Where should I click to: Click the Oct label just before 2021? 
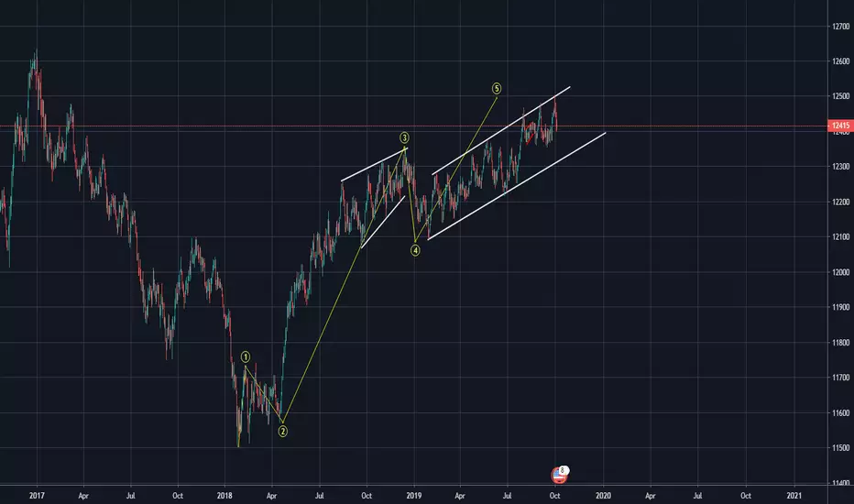tap(746, 495)
